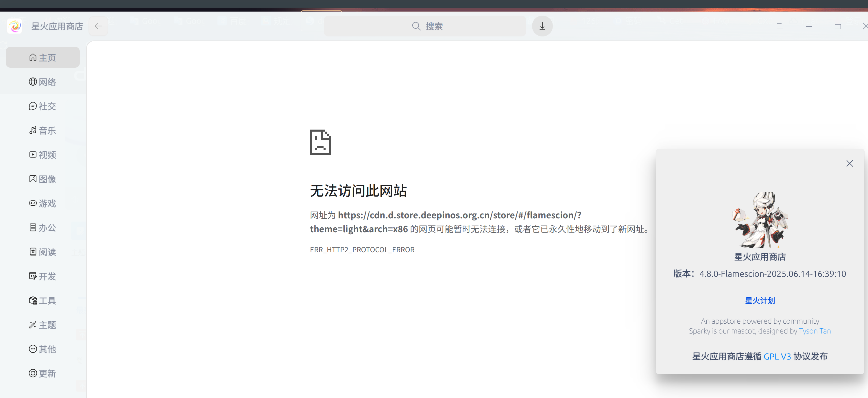This screenshot has width=868, height=398.
Task: Select the 游戏 games category
Action: tap(43, 203)
